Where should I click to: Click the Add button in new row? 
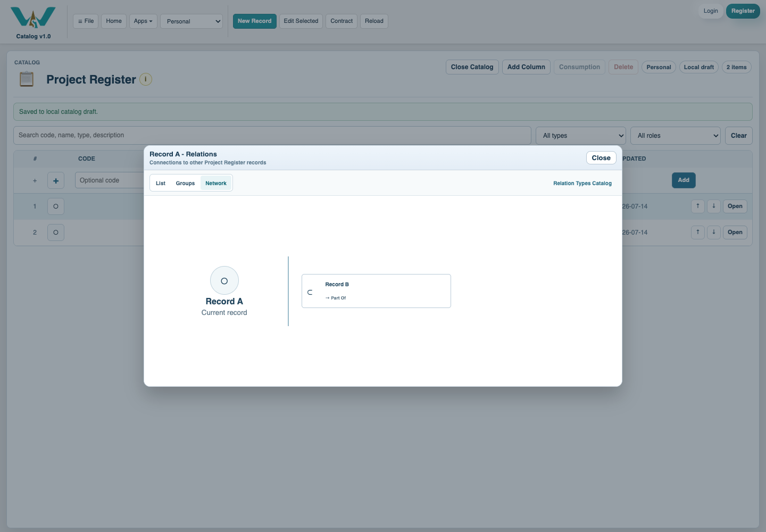point(684,180)
